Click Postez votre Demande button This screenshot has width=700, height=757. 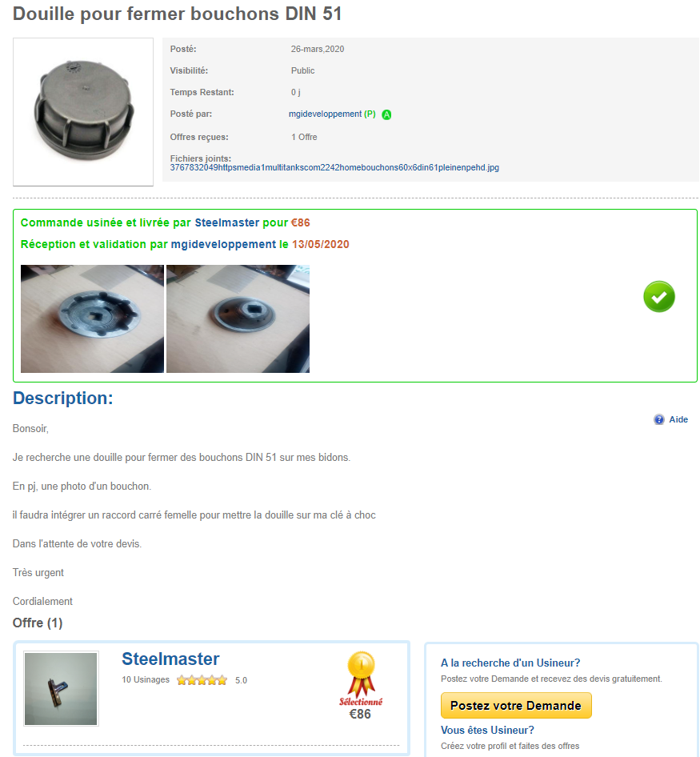(515, 705)
